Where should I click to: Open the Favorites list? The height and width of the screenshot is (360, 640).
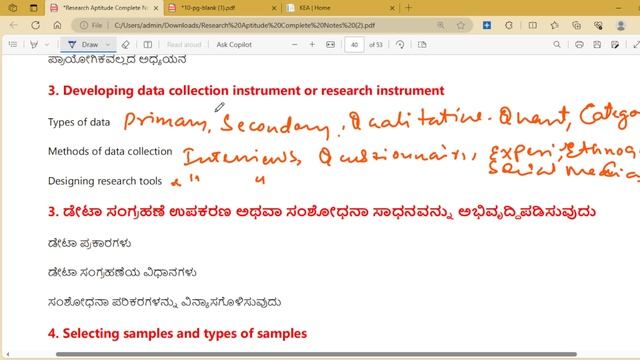tap(554, 25)
